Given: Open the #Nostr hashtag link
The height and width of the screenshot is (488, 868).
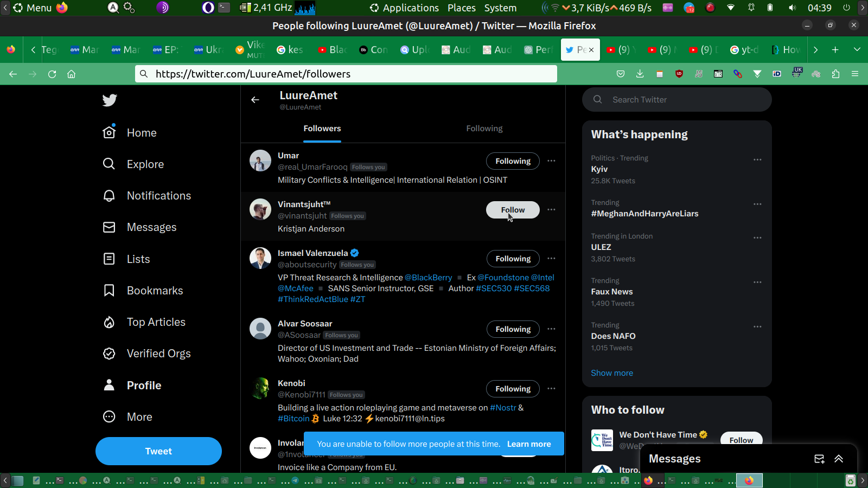Looking at the screenshot, I should (x=503, y=408).
